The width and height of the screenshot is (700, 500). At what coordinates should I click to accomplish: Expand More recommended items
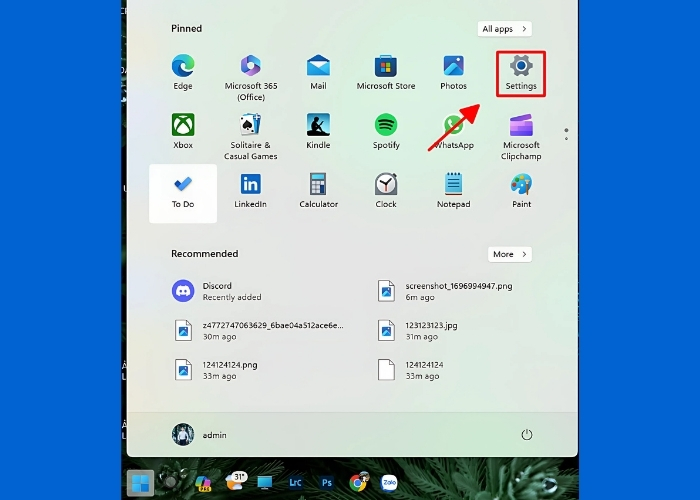pos(510,254)
